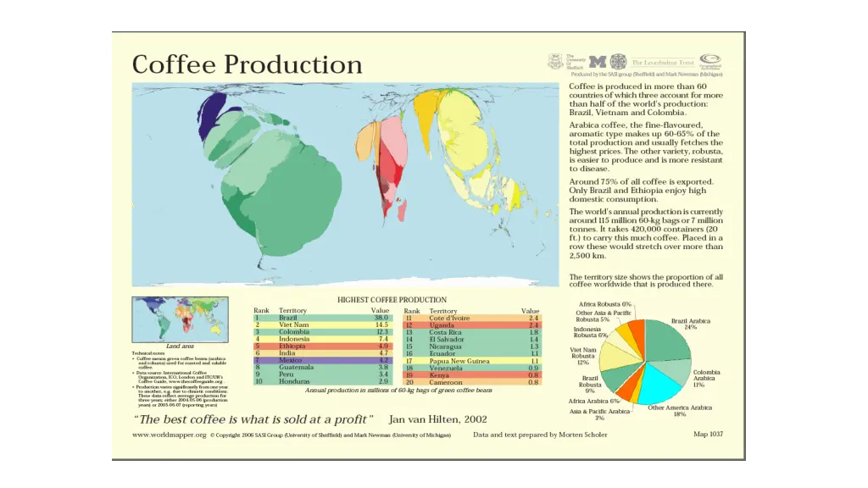Click the Brazil row in the ranking table
This screenshot has height=488, width=868.
click(322, 318)
